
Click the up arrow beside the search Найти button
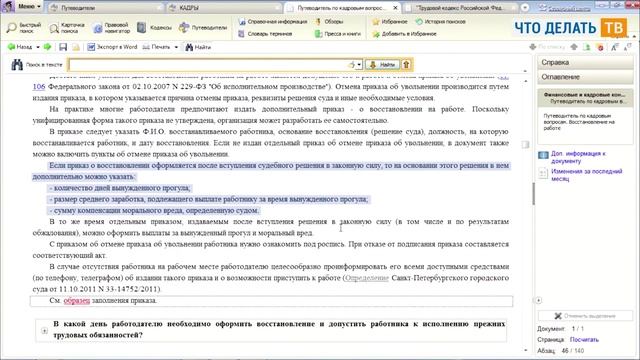[x=407, y=64]
